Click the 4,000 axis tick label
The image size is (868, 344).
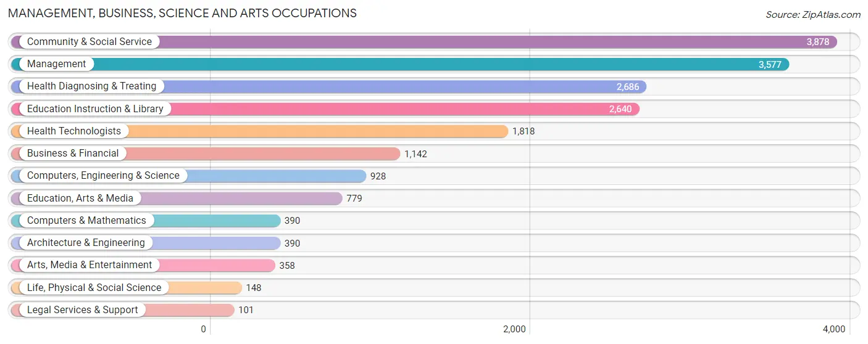click(834, 329)
